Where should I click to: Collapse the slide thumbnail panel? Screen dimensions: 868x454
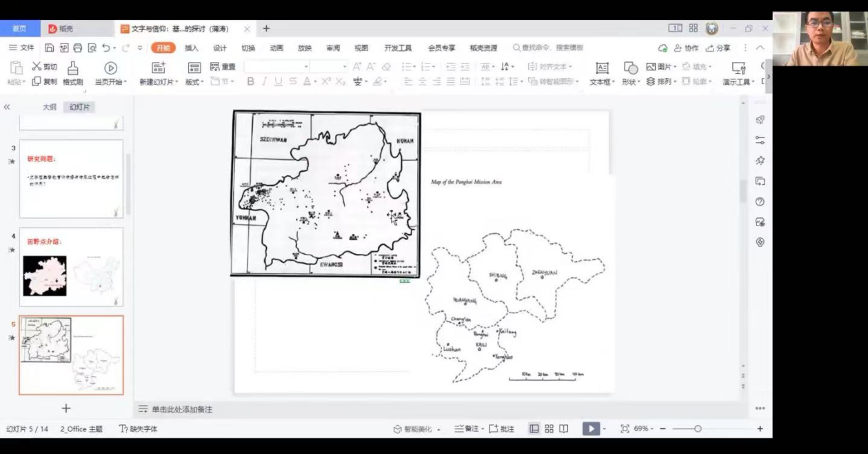(7, 107)
